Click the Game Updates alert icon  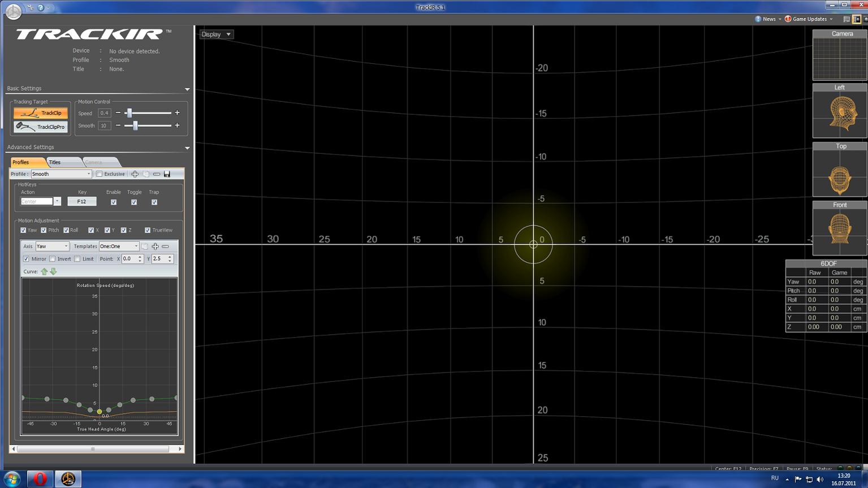click(788, 19)
